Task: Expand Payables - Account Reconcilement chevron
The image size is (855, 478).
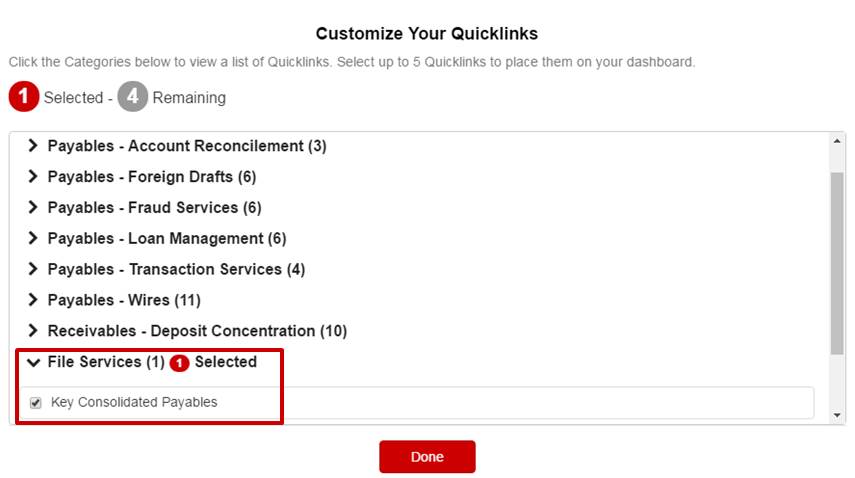Action: tap(33, 146)
